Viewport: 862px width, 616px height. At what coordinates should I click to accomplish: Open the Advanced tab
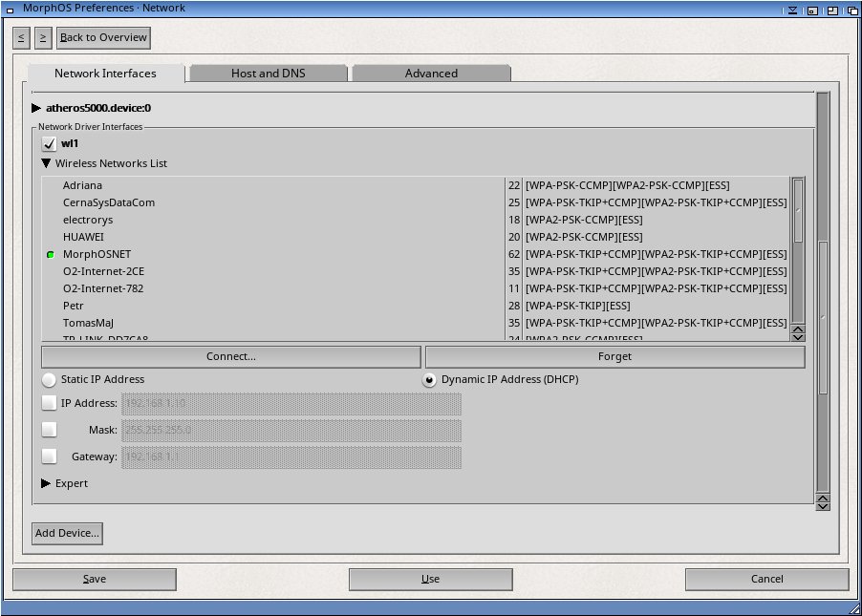(x=431, y=74)
